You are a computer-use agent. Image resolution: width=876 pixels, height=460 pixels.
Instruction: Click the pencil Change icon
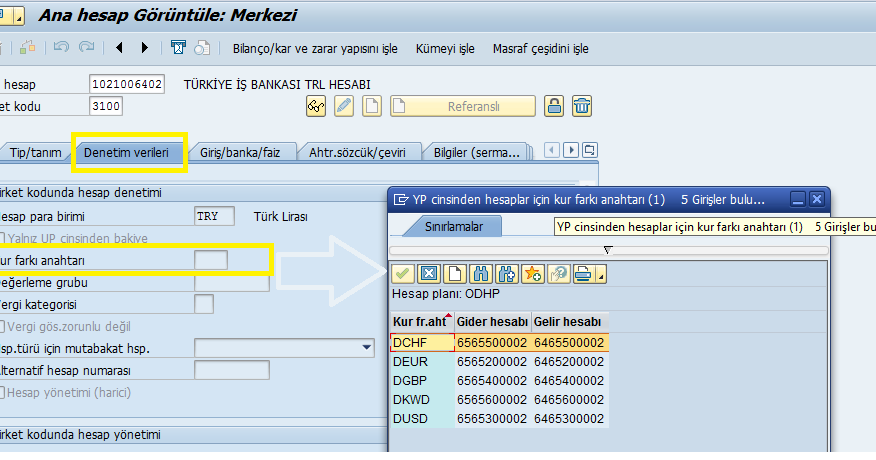point(344,106)
